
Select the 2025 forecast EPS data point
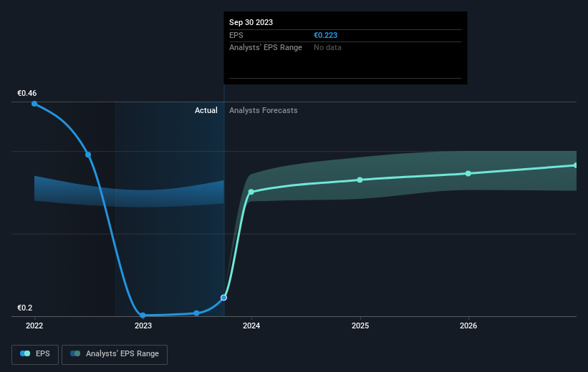pyautogui.click(x=360, y=180)
